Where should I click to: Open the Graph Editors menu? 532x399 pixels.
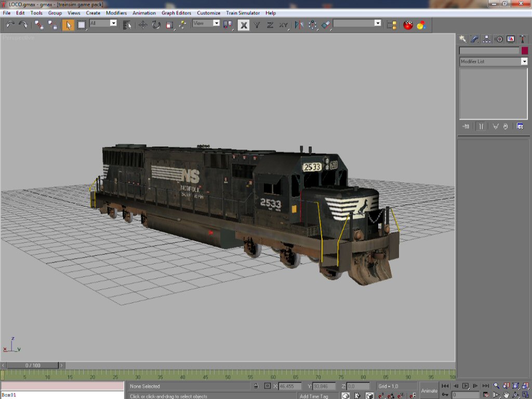pos(177,13)
